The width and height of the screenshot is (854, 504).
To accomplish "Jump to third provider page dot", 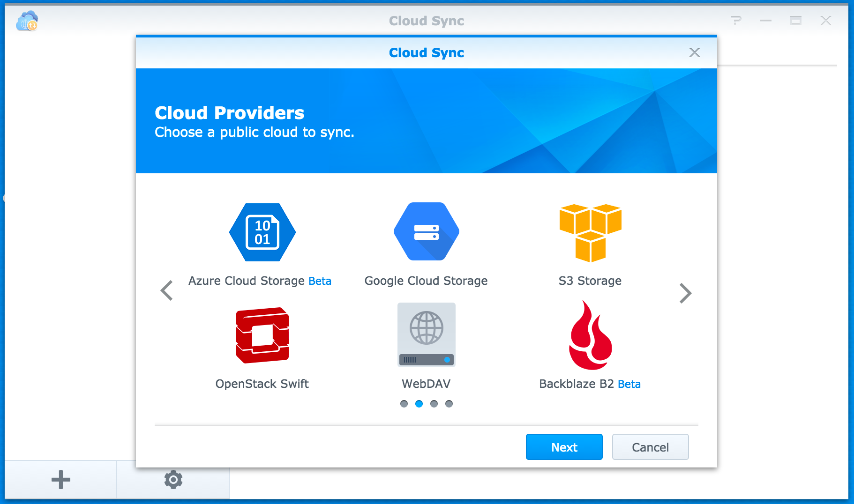I will (434, 404).
